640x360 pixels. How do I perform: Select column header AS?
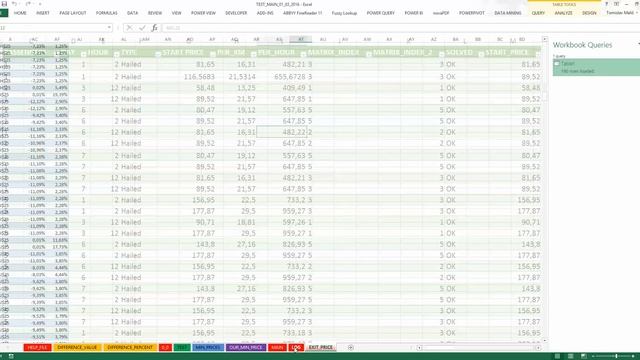click(279, 39)
